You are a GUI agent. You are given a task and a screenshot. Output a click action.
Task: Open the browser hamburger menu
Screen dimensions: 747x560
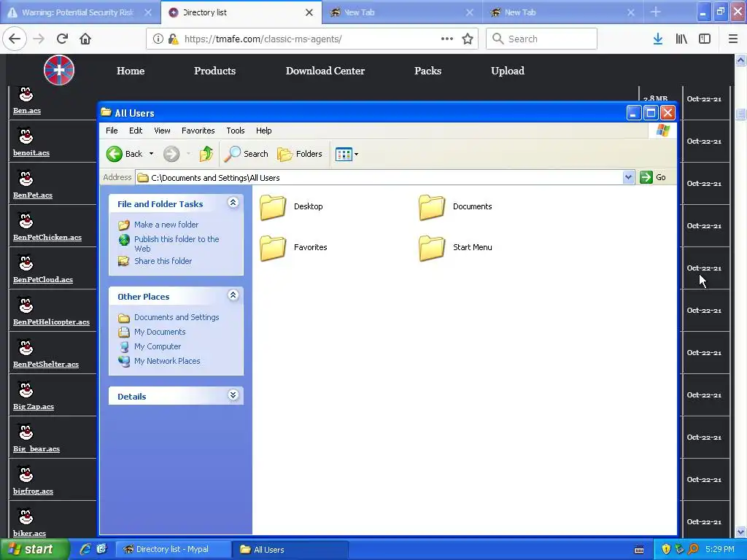pos(733,39)
